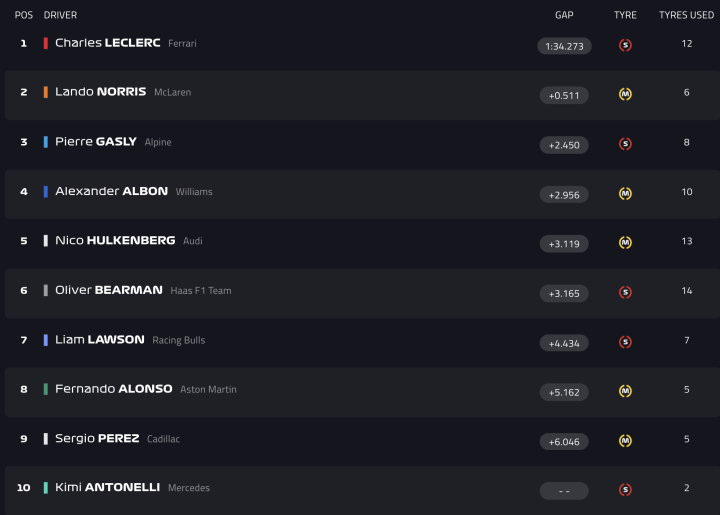Screen dimensions: 720x515
Task: Click soft tyre icon in Bearman row
Action: tap(625, 292)
